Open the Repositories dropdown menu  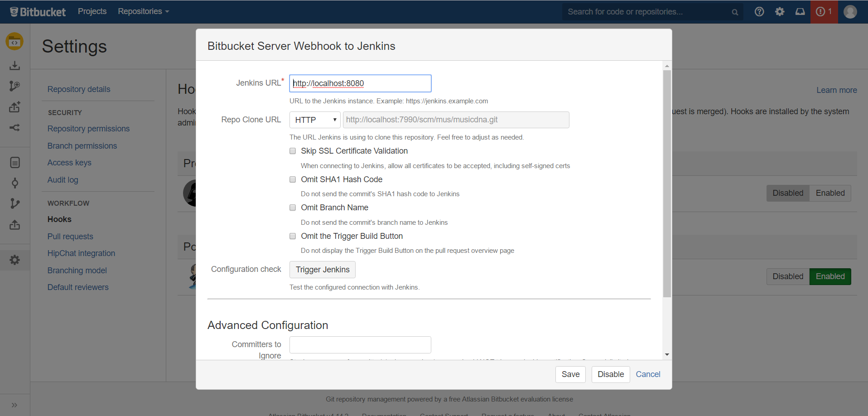(143, 11)
